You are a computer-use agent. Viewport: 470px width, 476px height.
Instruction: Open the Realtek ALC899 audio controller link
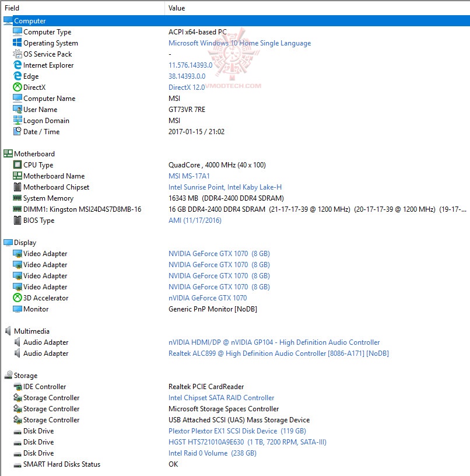pyautogui.click(x=279, y=353)
